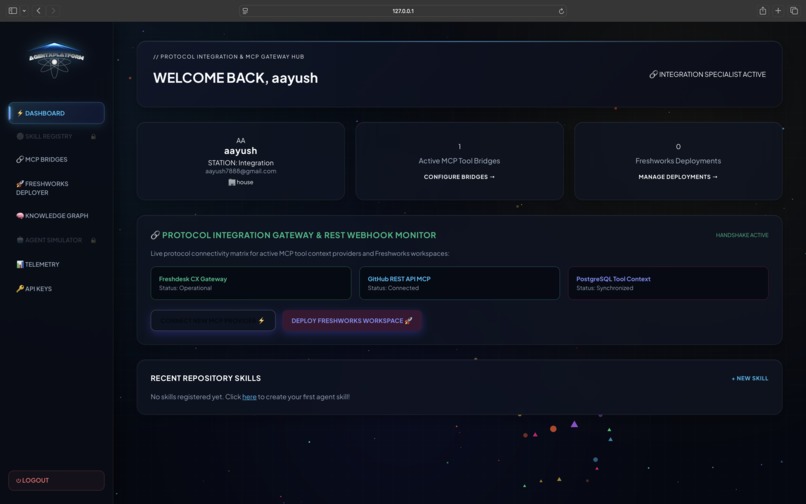Open the Freshdesk CX Gateway card

coord(251,283)
